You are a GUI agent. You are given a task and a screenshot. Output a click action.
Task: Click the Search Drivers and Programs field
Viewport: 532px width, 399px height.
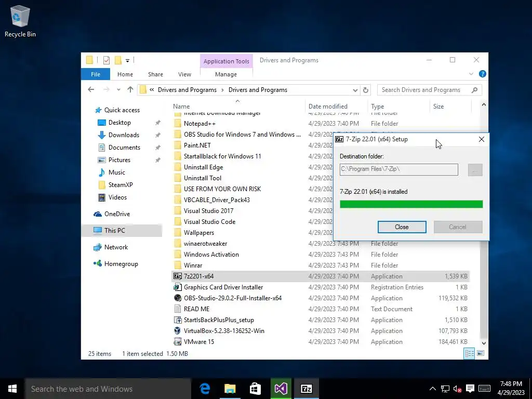pos(429,90)
